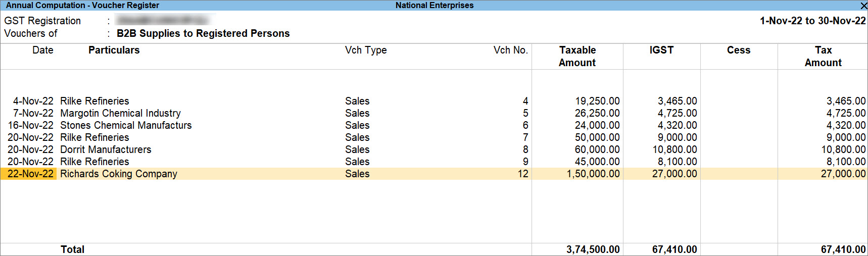Viewport: 868px width, 256px height.
Task: Click taxable amount 45,000.00
Action: [597, 162]
